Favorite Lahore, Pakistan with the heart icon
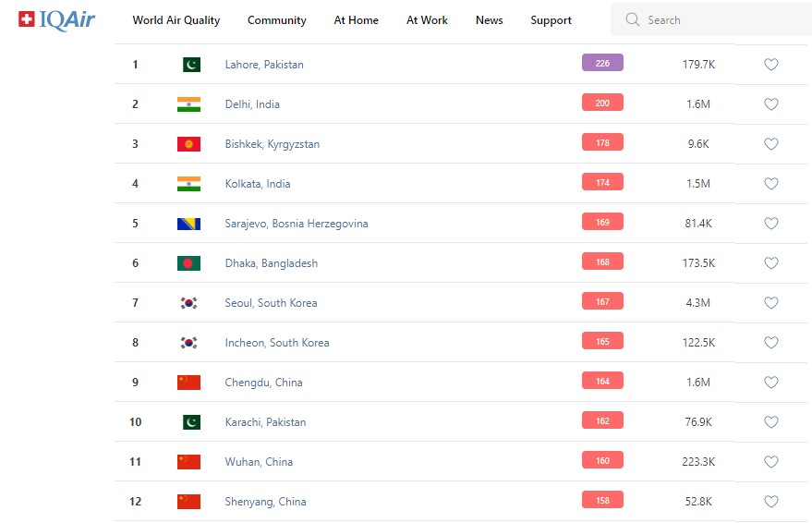The height and width of the screenshot is (523, 812). coord(771,65)
